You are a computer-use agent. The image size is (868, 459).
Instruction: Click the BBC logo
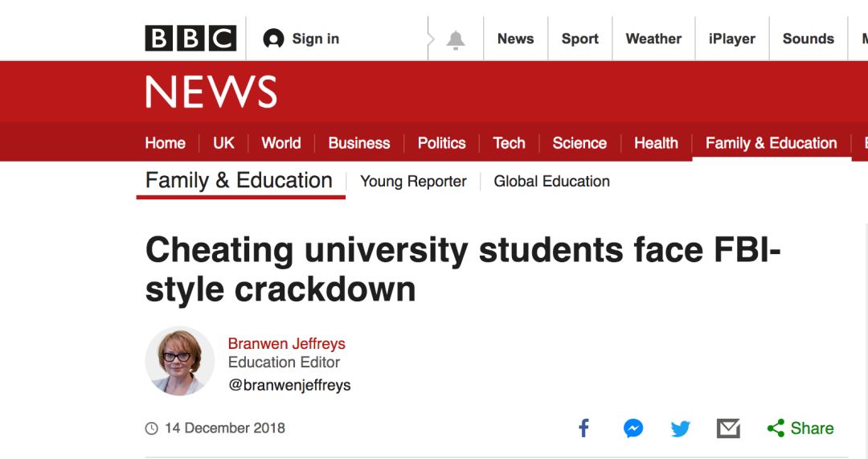point(190,39)
